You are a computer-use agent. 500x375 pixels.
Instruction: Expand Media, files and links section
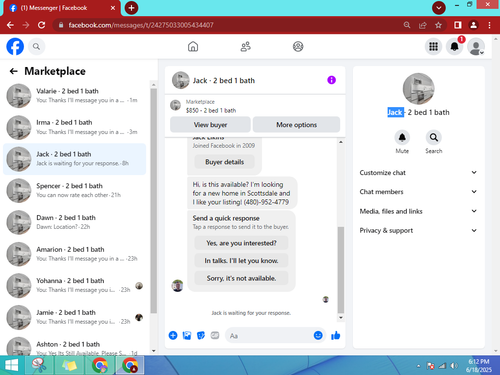point(418,211)
